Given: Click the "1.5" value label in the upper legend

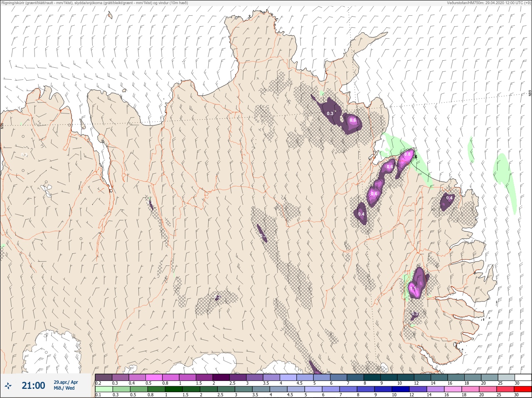Looking at the screenshot, I should 199,383.
